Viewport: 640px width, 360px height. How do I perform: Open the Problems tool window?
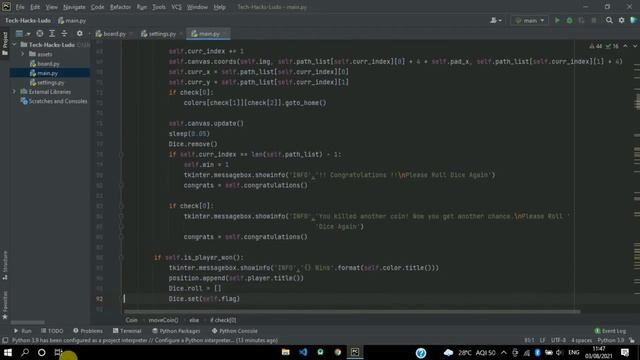(x=88, y=331)
